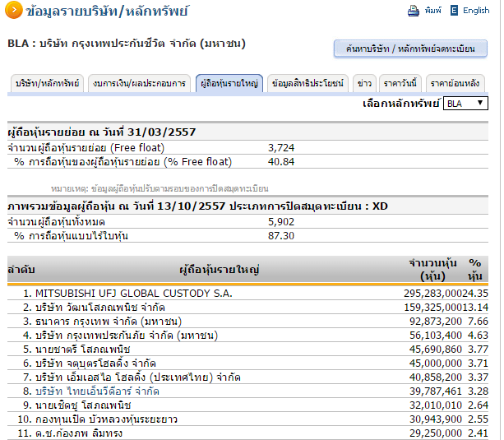Open the งบการเงิน/ผลประกอบการ tab
Image resolution: width=504 pixels, height=440 pixels.
pos(139,83)
